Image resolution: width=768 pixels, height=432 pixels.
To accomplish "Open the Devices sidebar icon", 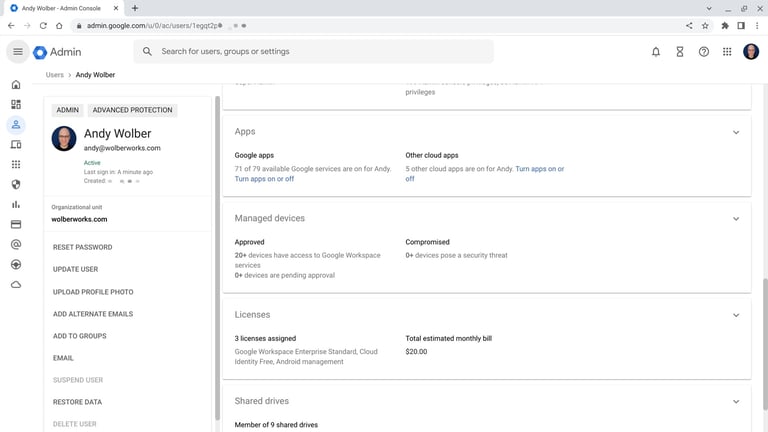I will pyautogui.click(x=16, y=145).
